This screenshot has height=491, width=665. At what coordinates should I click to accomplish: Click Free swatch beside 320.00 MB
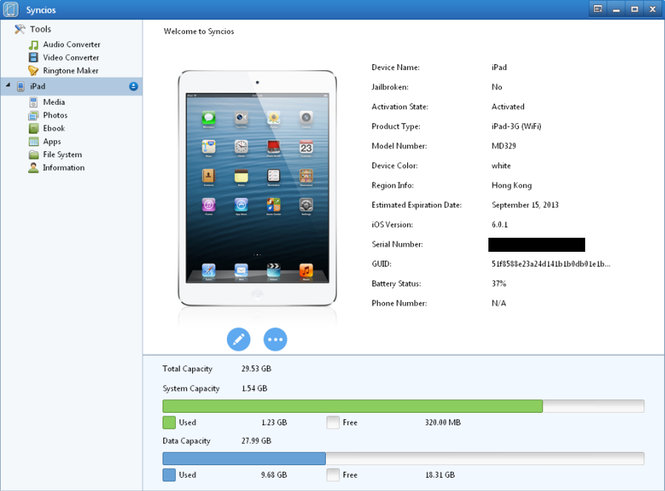pyautogui.click(x=333, y=422)
